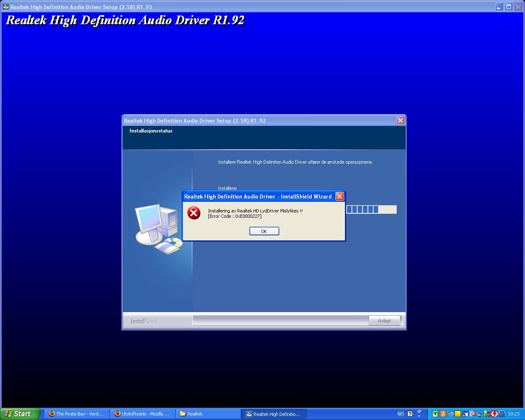Click network icon with red X
The width and height of the screenshot is (525, 420).
472,414
